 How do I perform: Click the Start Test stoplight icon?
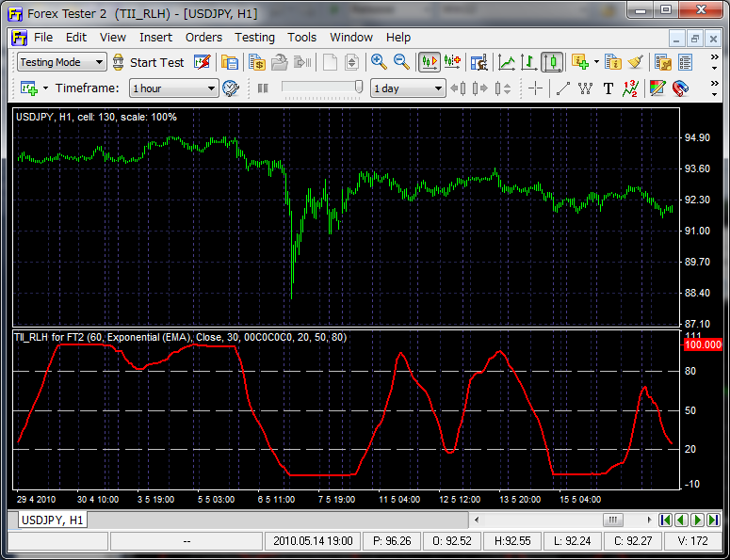click(119, 62)
